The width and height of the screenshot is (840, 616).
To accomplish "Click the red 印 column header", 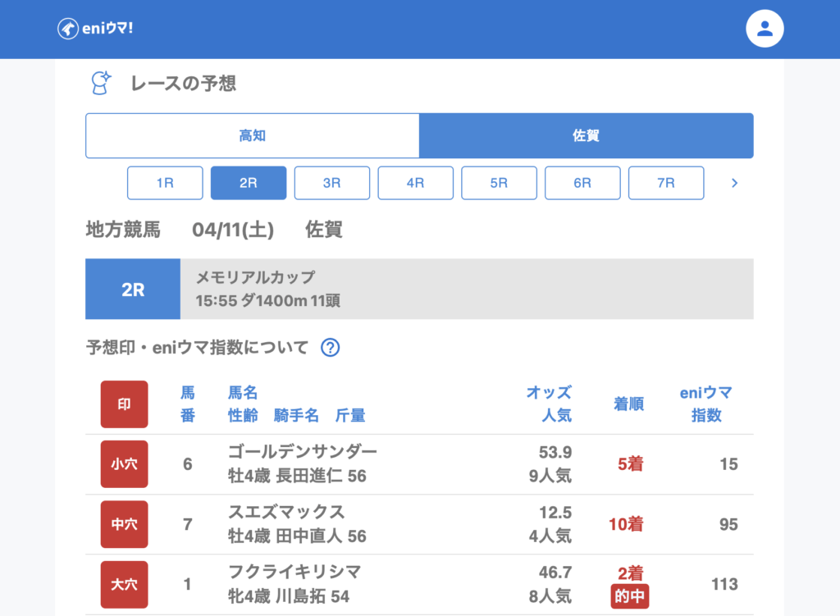I will tap(124, 404).
